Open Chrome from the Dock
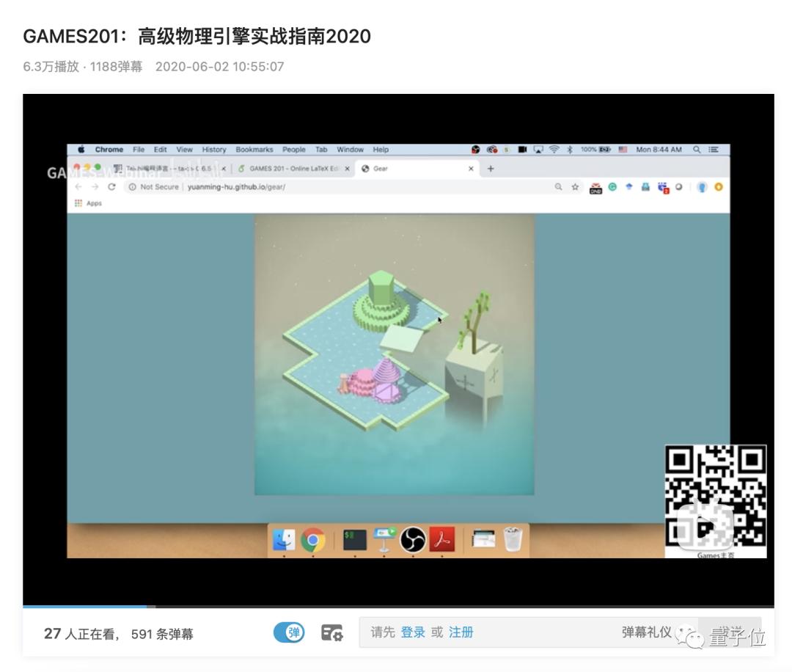Screen dimensions: 792x672 tap(313, 540)
